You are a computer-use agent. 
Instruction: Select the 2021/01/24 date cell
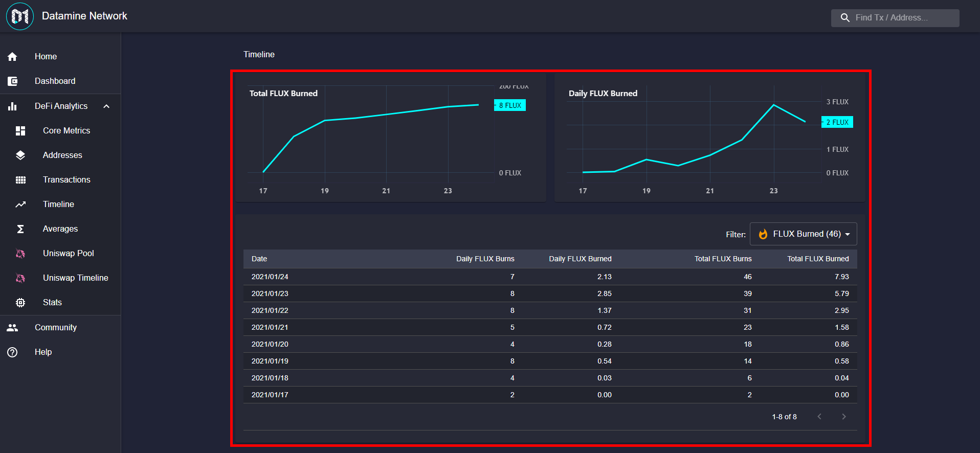tap(270, 277)
